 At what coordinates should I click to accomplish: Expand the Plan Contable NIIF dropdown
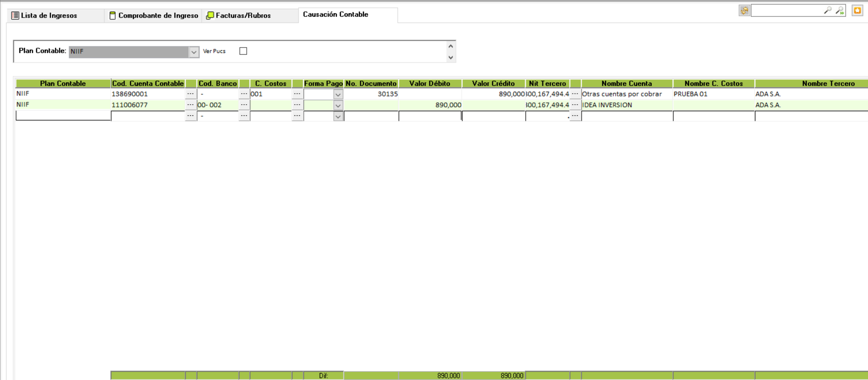click(194, 52)
